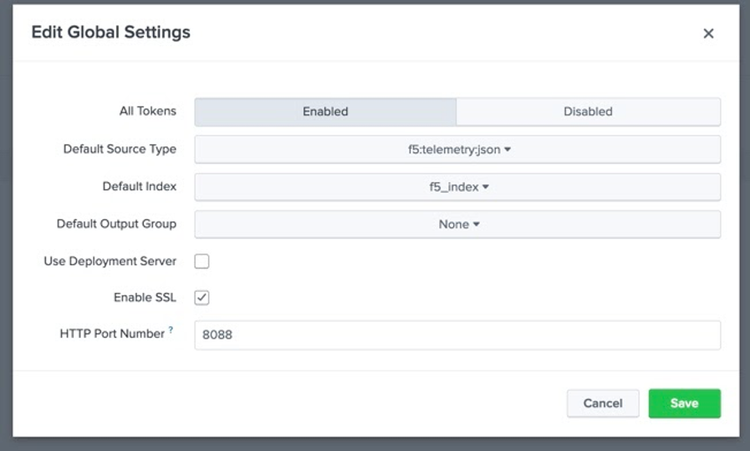Click the Default Source Type label

point(119,149)
